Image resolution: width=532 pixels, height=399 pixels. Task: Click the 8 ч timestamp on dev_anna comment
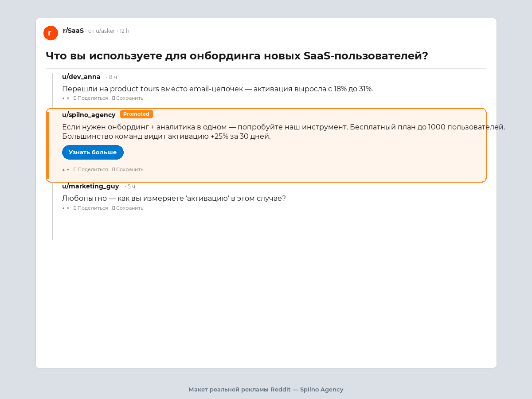(113, 77)
